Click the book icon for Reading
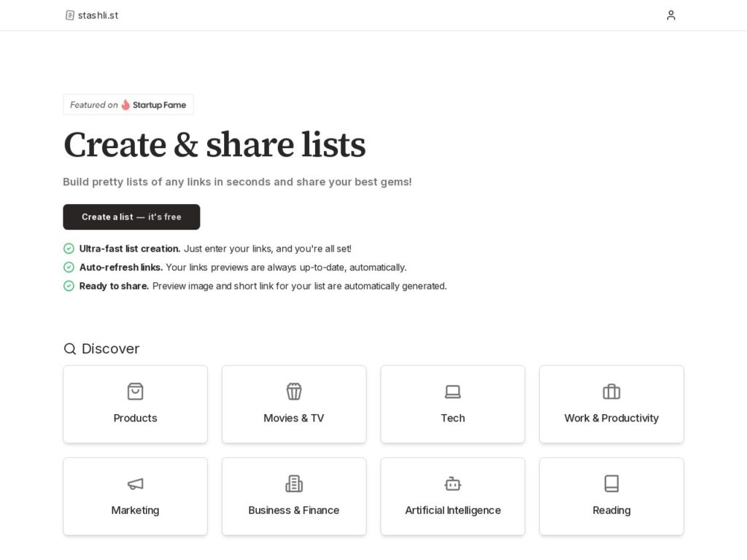Screen dimensions: 747x560 click(x=611, y=483)
